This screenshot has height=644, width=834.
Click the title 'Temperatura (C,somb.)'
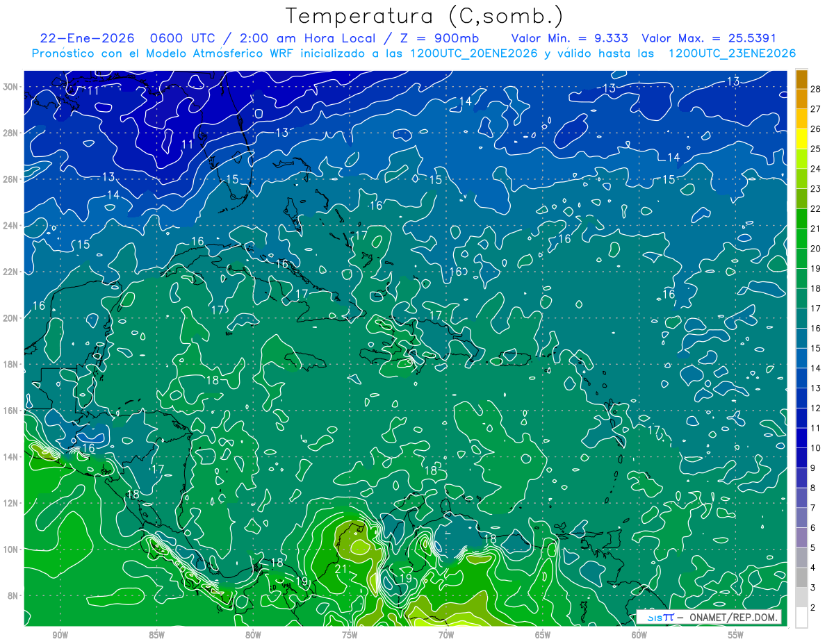tap(425, 16)
